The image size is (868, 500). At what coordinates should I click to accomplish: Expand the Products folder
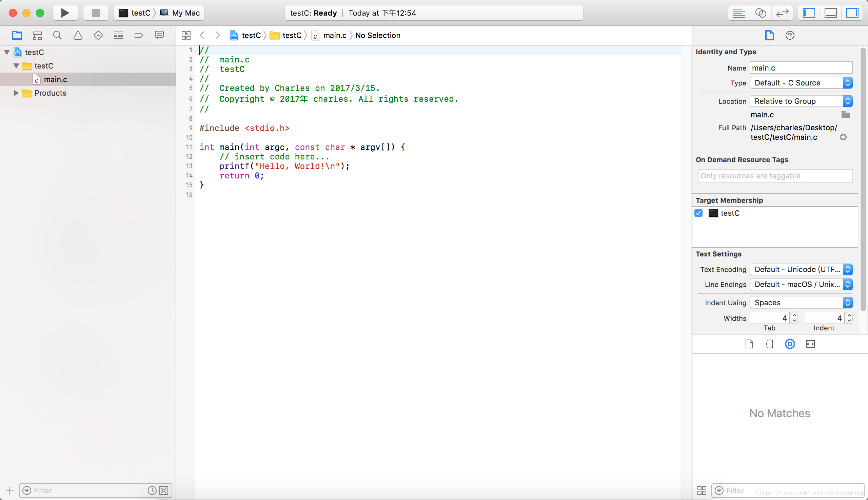(x=16, y=93)
